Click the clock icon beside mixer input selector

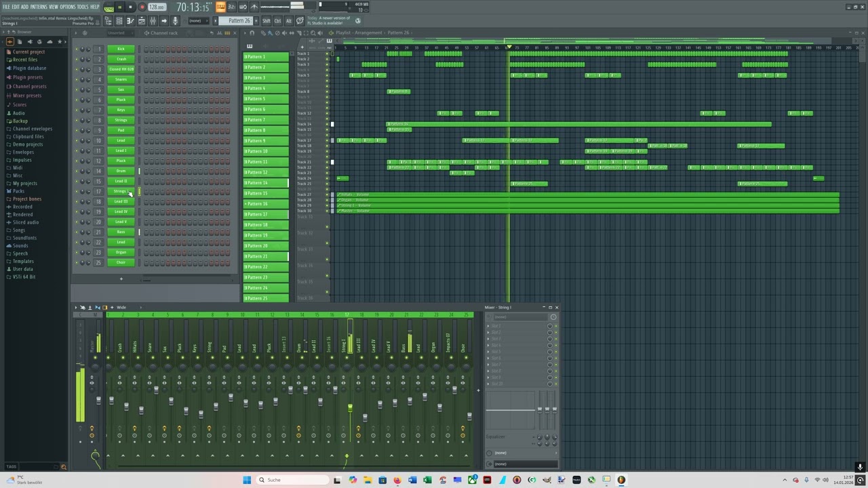[x=553, y=317]
